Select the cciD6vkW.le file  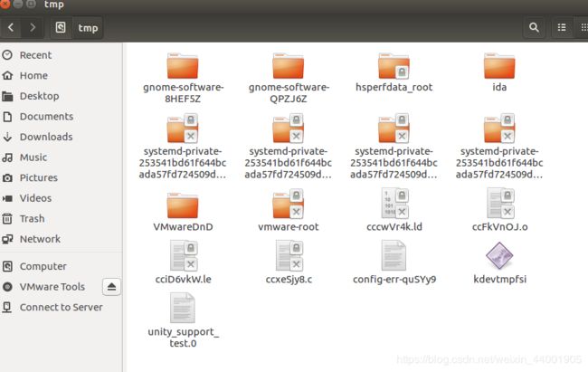tap(183, 262)
